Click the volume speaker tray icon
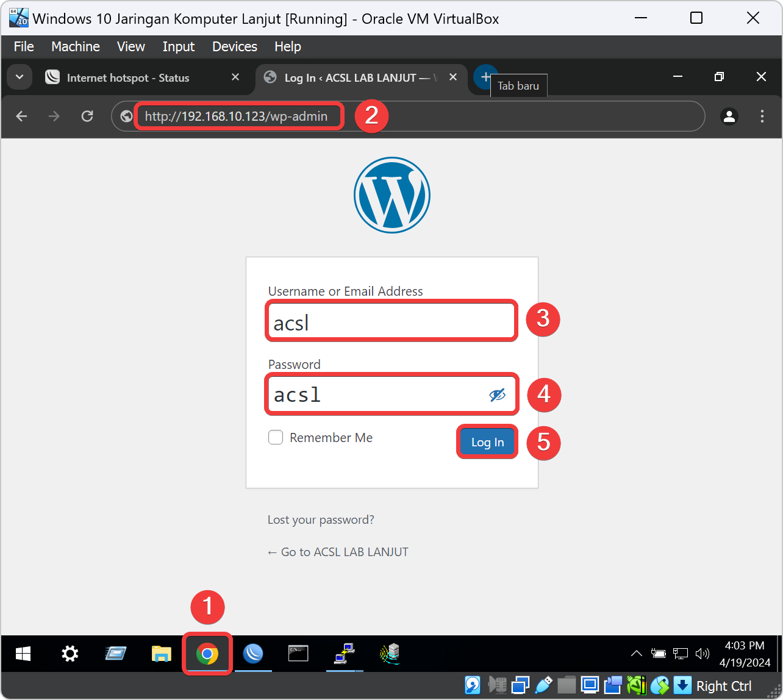783x700 pixels. tap(703, 654)
